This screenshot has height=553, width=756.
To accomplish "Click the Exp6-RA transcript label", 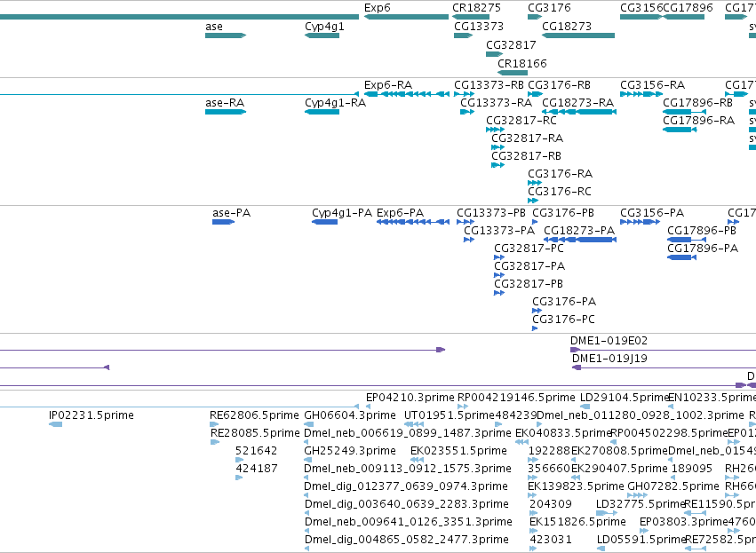I will (388, 85).
